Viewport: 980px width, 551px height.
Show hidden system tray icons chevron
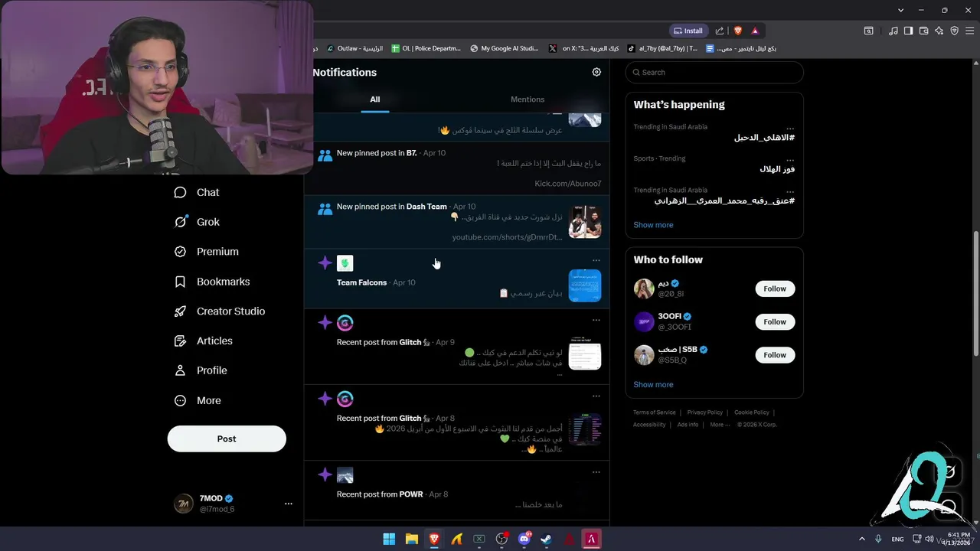pos(861,539)
